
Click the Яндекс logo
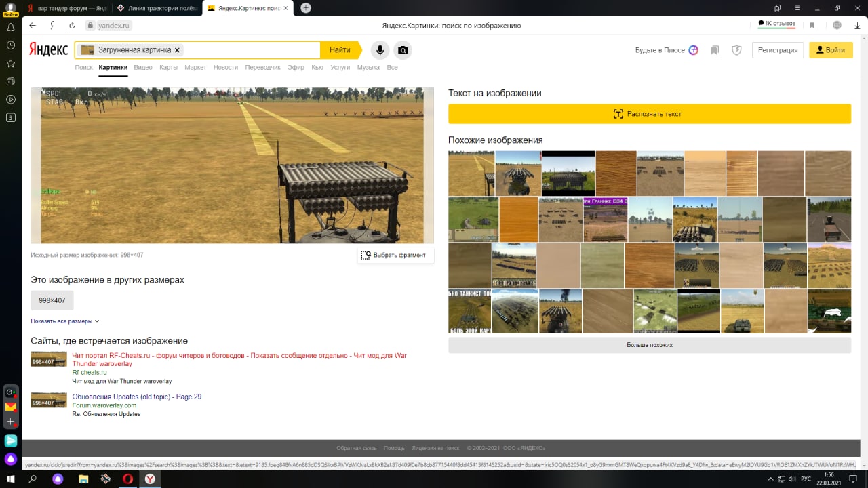point(48,49)
